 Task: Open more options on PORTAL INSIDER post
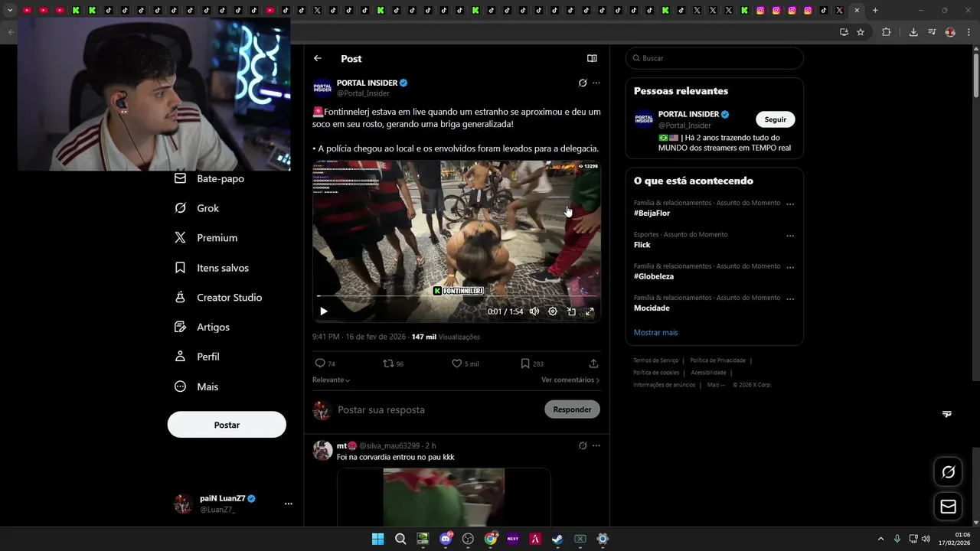[596, 83]
